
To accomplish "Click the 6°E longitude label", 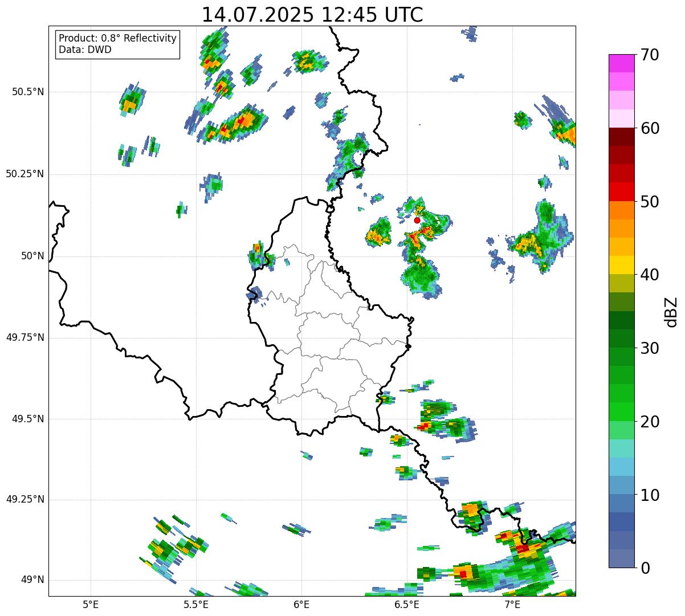I will click(x=301, y=605).
